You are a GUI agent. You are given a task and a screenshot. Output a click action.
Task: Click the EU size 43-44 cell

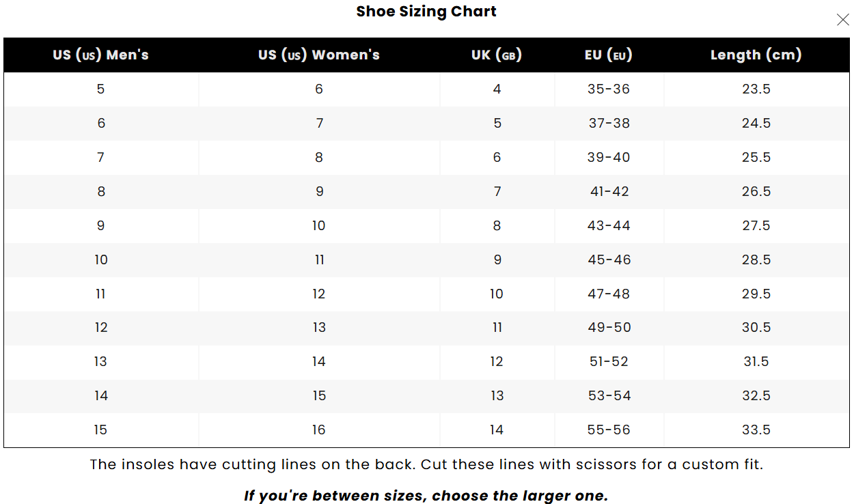point(609,225)
